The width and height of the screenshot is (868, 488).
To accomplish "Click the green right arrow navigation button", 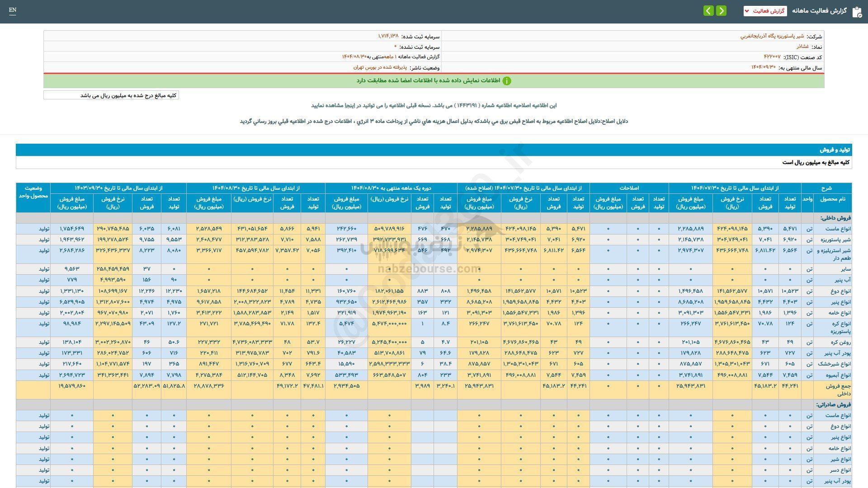I will (722, 10).
